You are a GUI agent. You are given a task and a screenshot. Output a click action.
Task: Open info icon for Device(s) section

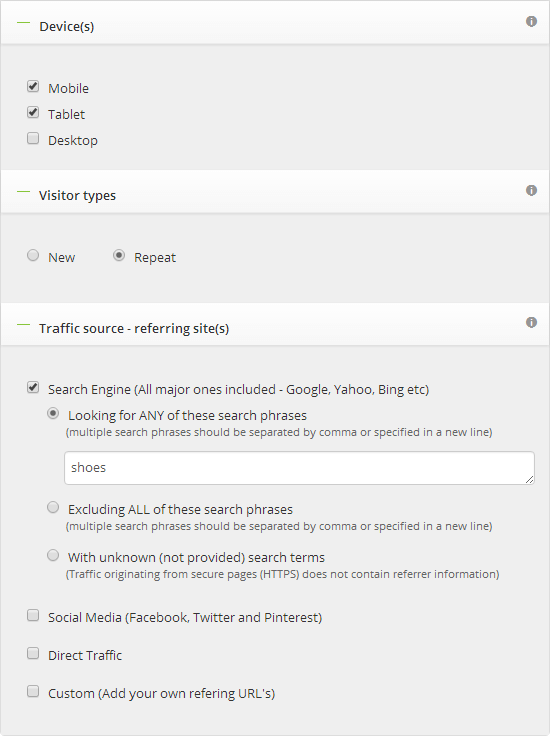[531, 22]
